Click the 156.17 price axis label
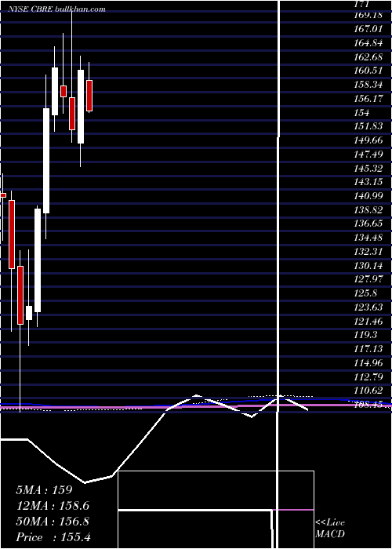392x549 pixels. (368, 99)
